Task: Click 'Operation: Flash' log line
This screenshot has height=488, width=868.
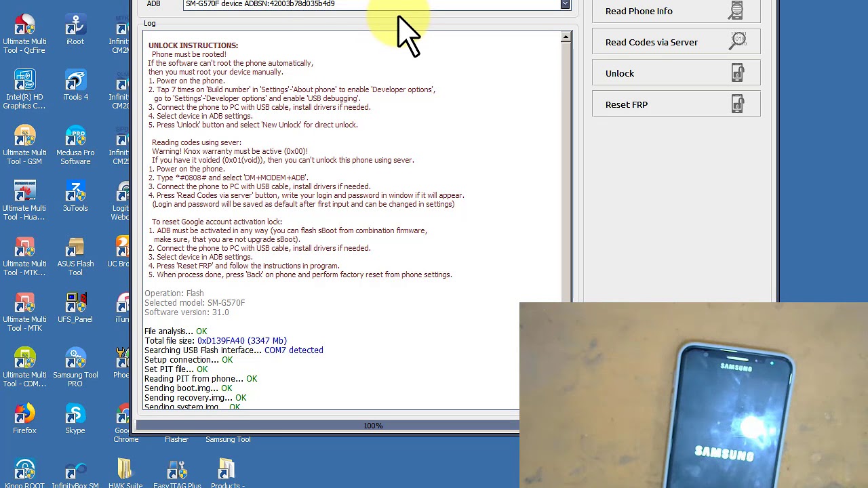Action: (174, 293)
